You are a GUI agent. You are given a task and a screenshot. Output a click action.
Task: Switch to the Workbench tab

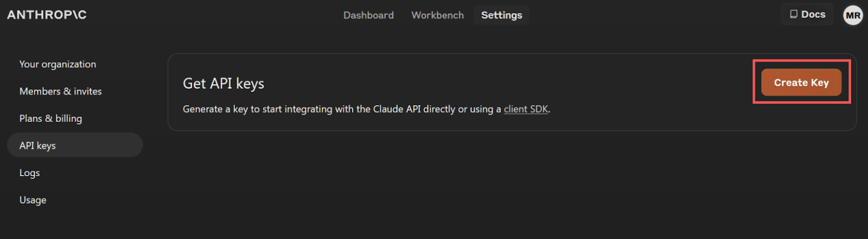click(437, 15)
